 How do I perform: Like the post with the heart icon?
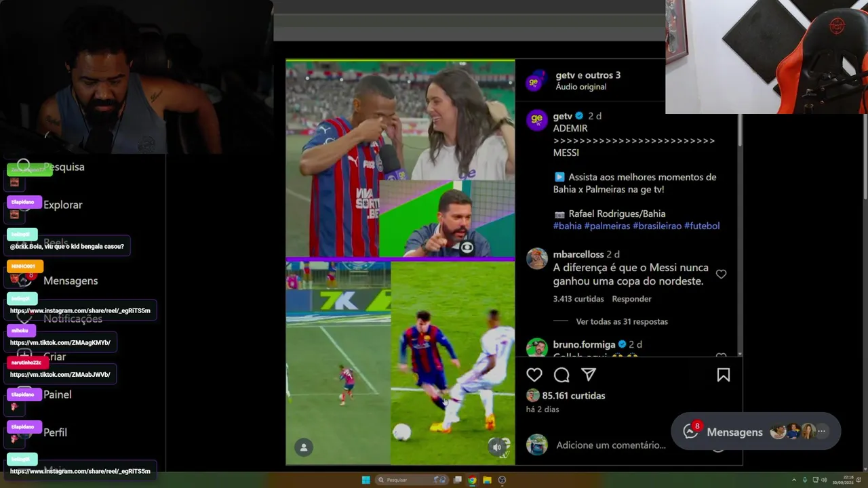(534, 375)
